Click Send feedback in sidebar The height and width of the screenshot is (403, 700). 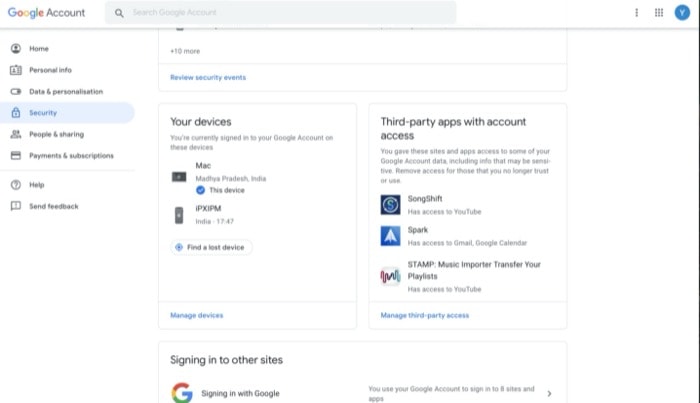[67, 206]
